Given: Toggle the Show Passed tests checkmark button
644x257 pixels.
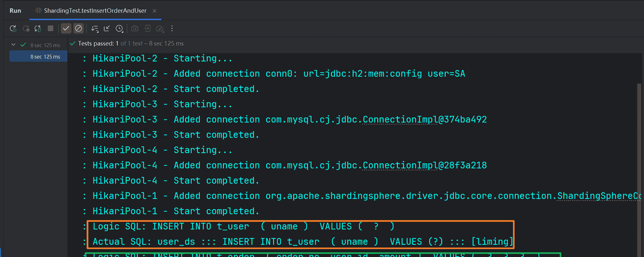Looking at the screenshot, I should point(66,29).
